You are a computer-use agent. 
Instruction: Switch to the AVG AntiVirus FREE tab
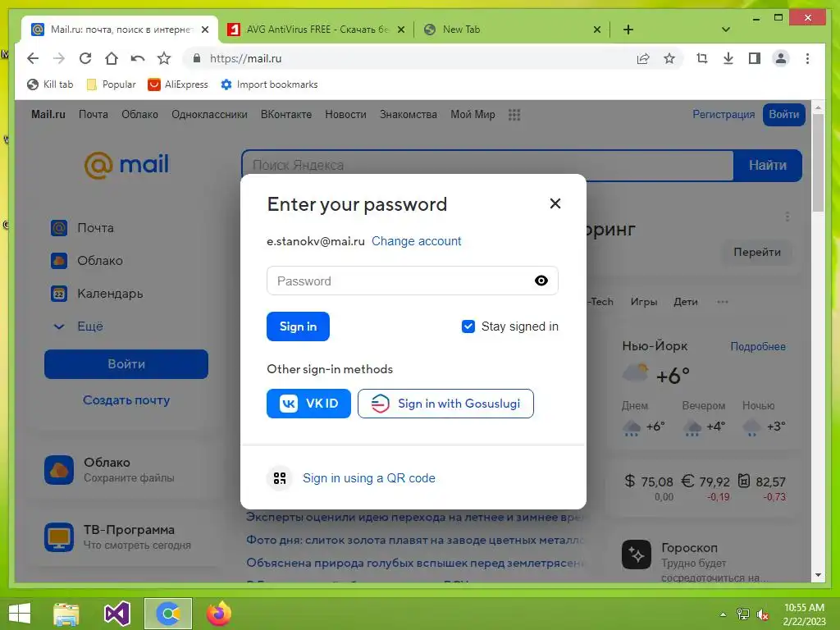[x=316, y=30]
